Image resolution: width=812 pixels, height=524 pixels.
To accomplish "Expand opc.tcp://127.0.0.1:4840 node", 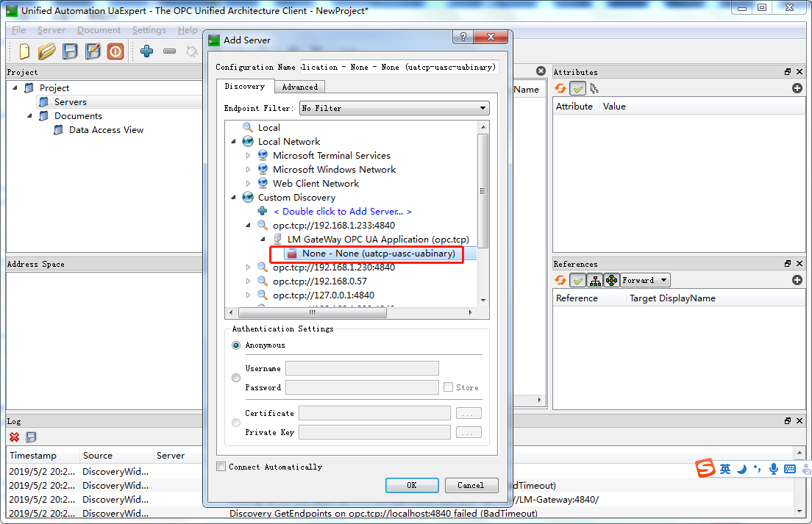I will [x=248, y=295].
